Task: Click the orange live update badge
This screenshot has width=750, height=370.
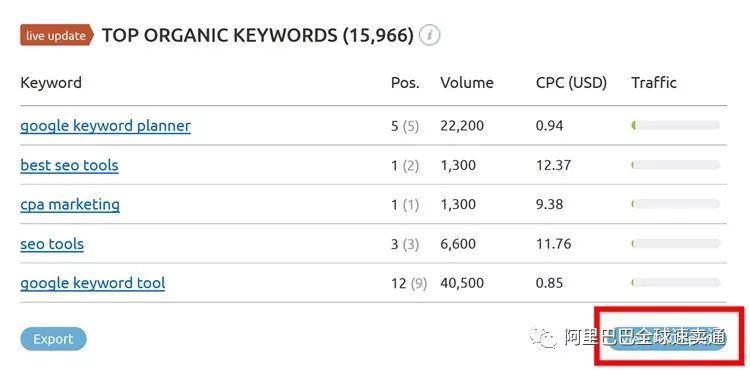Action: [x=56, y=35]
